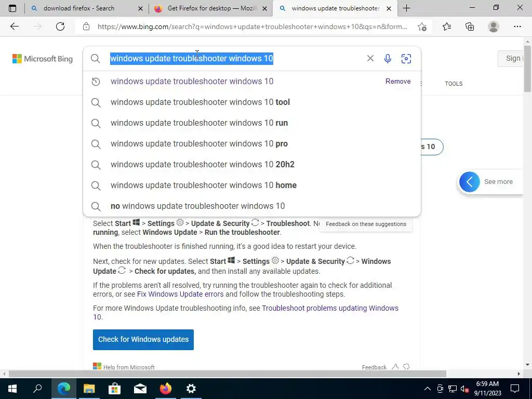Open the browser profile avatar
The width and height of the screenshot is (532, 399).
click(x=494, y=26)
